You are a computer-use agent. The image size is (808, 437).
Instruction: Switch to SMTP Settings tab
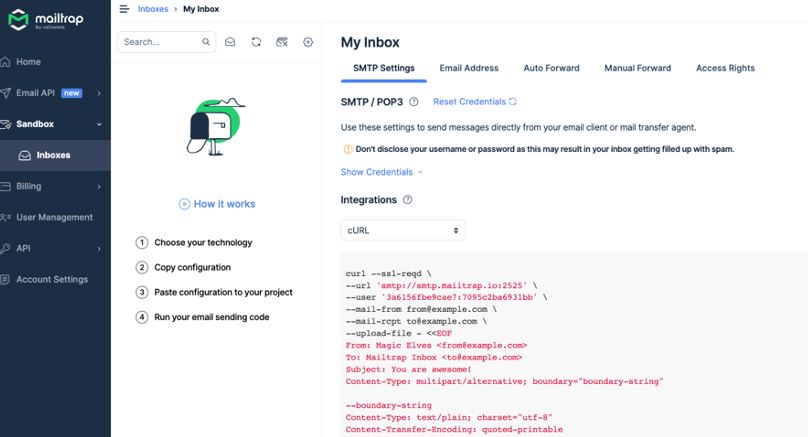[x=383, y=68]
